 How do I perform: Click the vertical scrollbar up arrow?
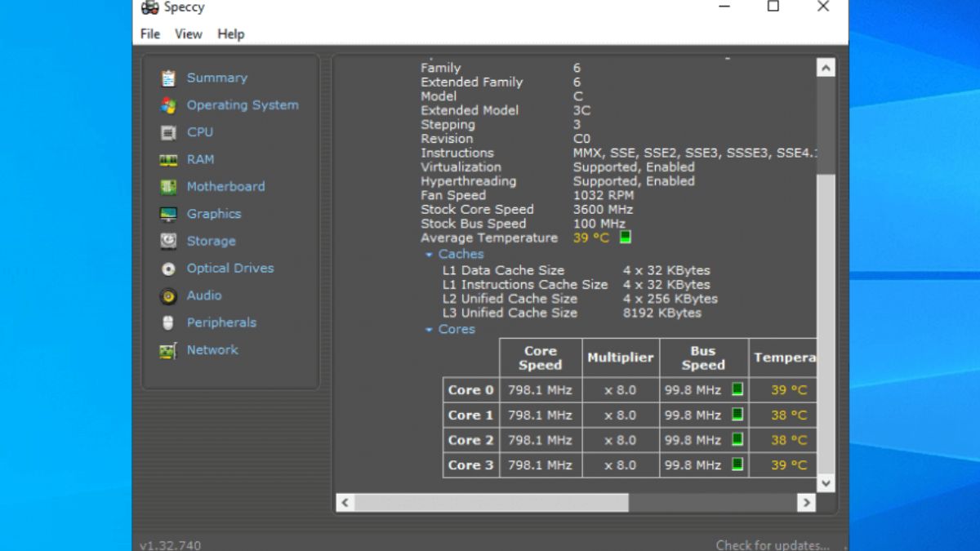coord(826,69)
